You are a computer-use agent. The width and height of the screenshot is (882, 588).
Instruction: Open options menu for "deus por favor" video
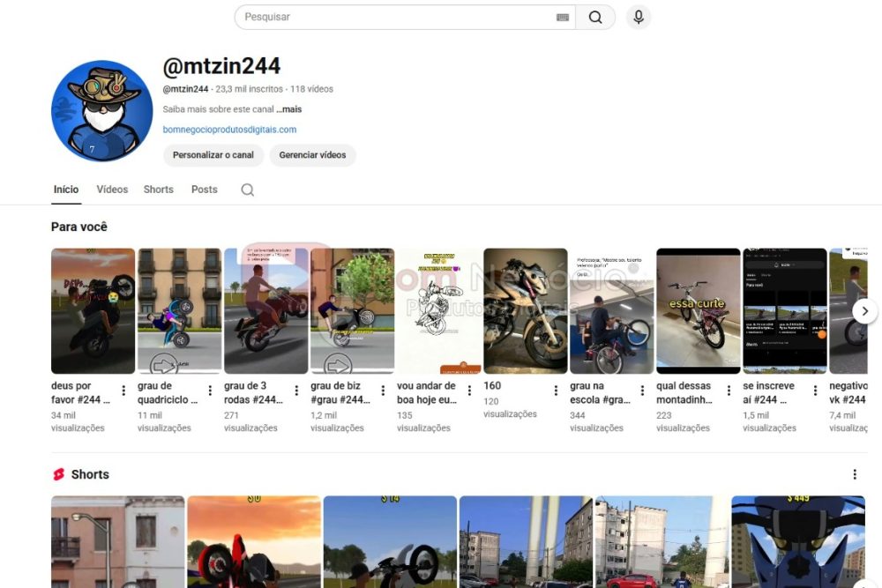pos(123,391)
